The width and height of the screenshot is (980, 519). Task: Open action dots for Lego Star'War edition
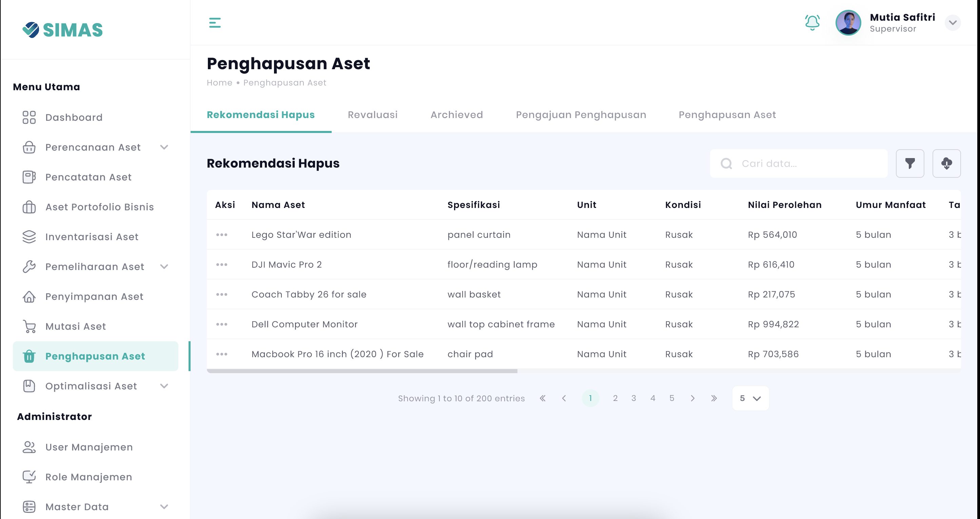pos(222,235)
